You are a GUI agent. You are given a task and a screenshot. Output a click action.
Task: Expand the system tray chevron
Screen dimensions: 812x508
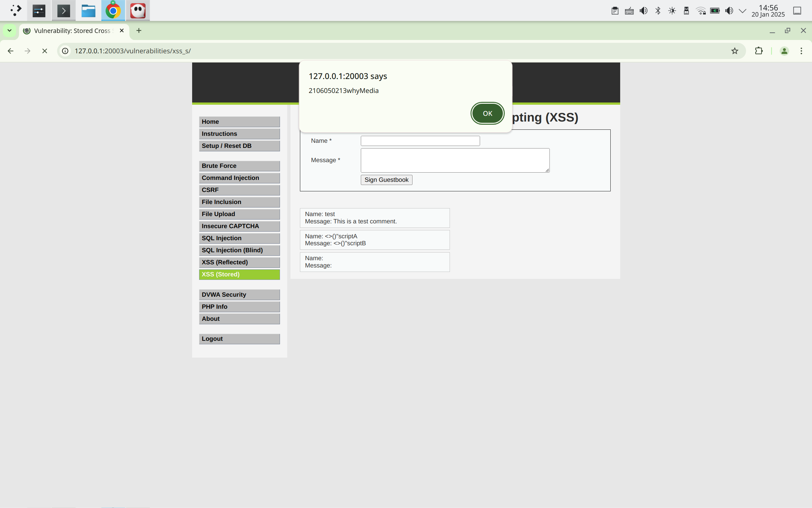[742, 11]
